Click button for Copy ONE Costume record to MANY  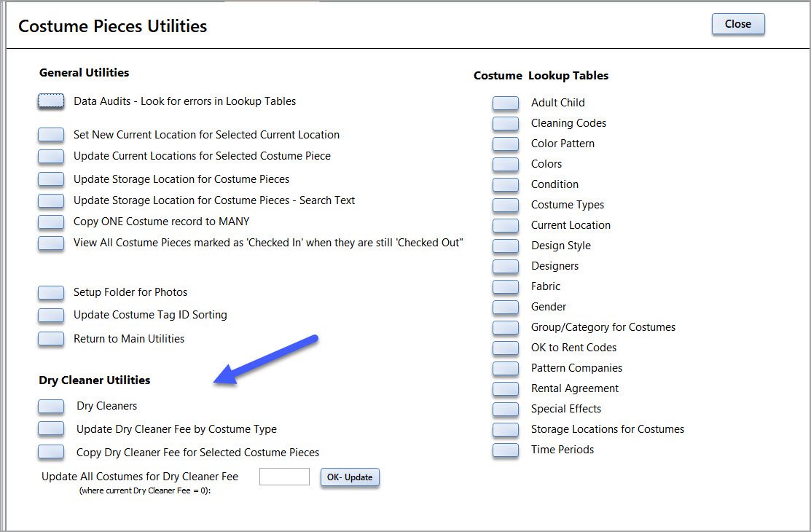coord(51,222)
